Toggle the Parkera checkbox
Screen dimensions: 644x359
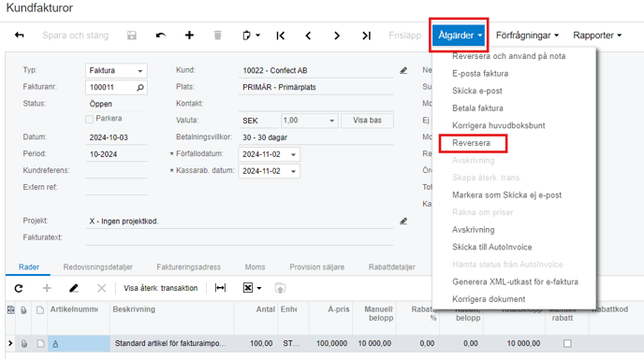pos(89,119)
